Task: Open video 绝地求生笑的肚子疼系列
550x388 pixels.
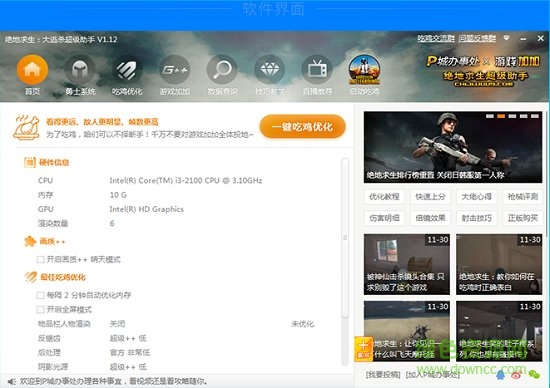Action: click(499, 331)
